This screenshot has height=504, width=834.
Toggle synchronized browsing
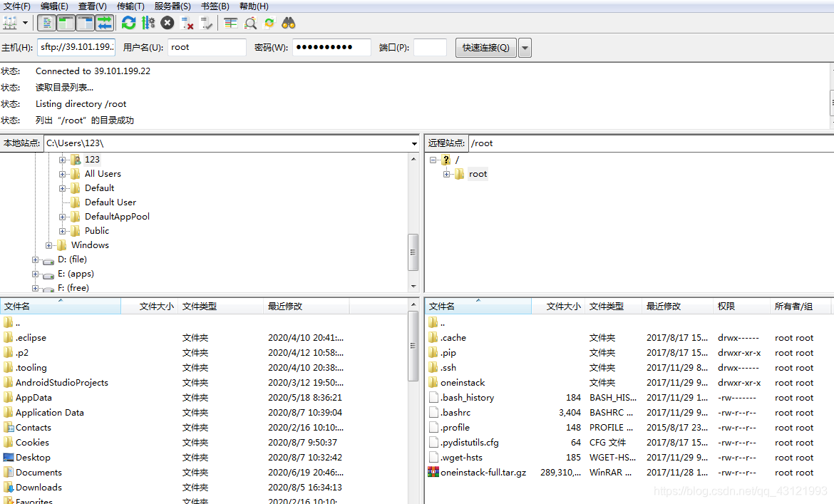269,23
